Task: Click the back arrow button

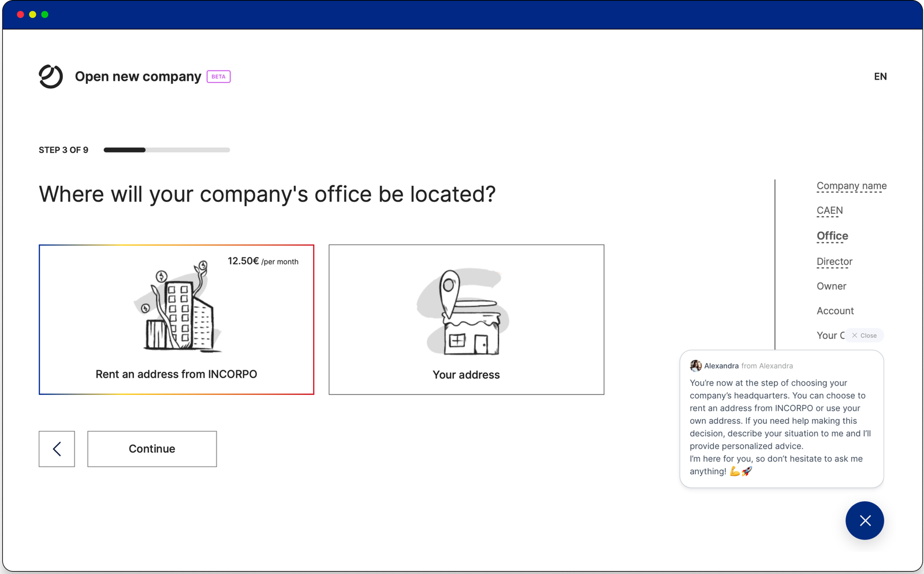Action: tap(57, 449)
